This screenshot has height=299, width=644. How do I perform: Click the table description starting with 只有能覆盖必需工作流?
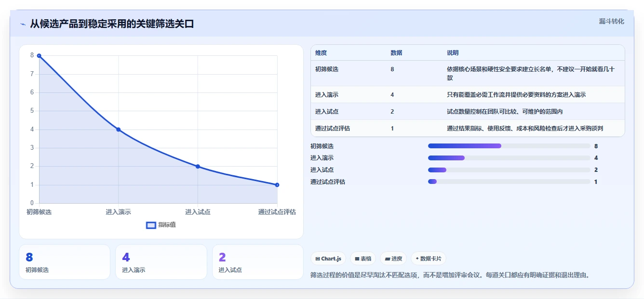516,95
